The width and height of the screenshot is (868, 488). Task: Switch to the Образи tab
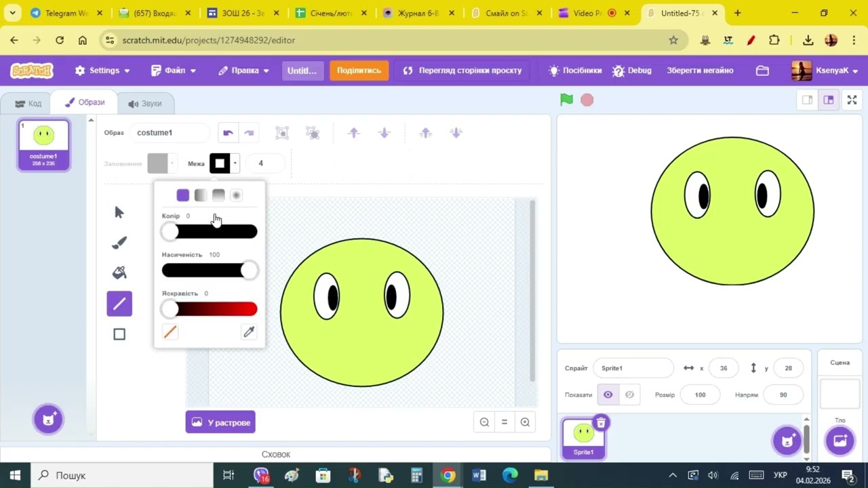point(85,102)
